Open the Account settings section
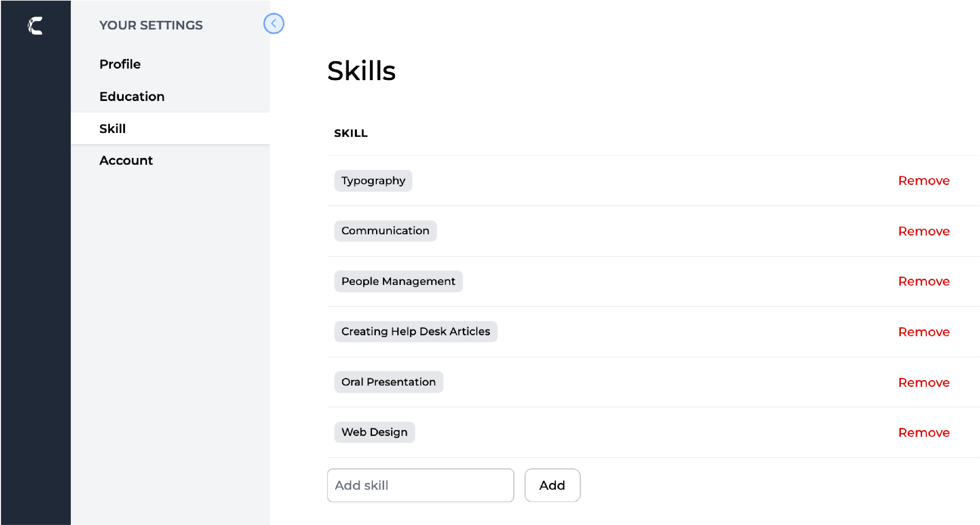Screen dimensions: 980x525 pyautogui.click(x=126, y=160)
